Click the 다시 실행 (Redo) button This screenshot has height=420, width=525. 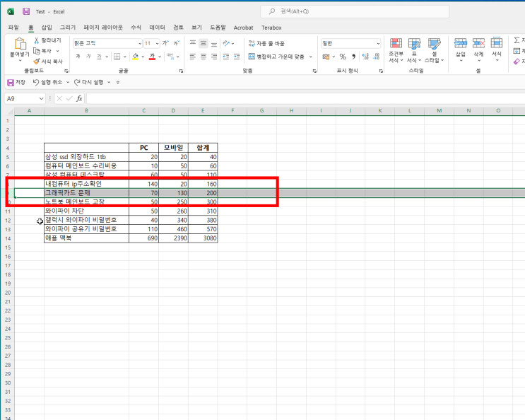pos(89,82)
